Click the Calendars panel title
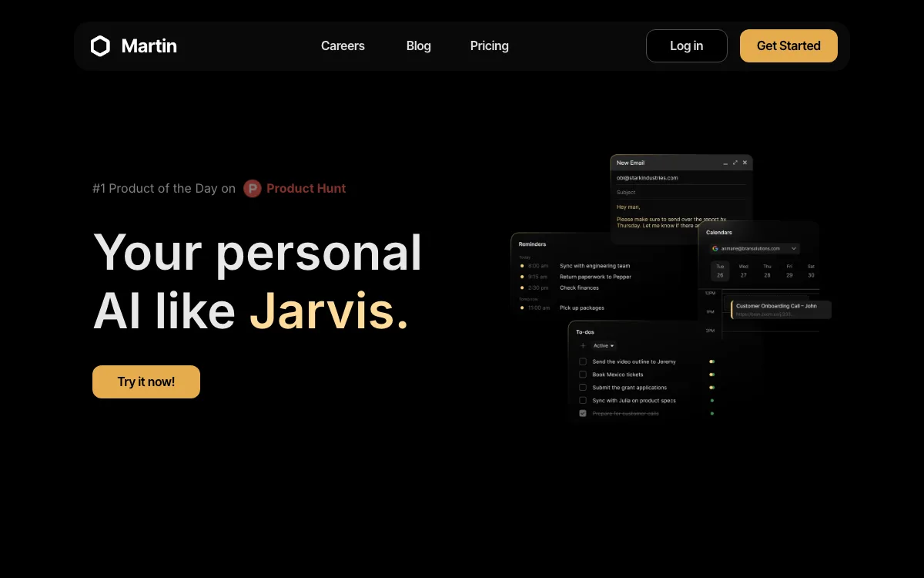Viewport: 924px width, 578px height. (x=719, y=232)
